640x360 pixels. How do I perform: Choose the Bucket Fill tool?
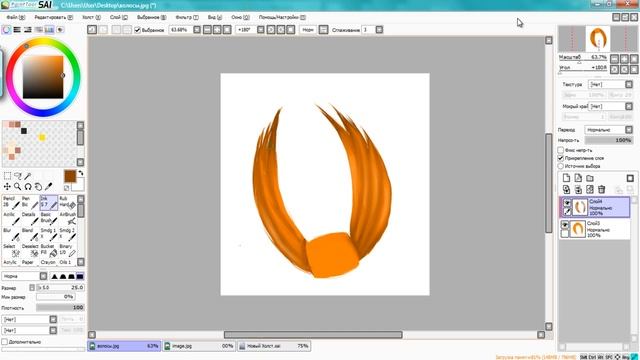point(49,250)
